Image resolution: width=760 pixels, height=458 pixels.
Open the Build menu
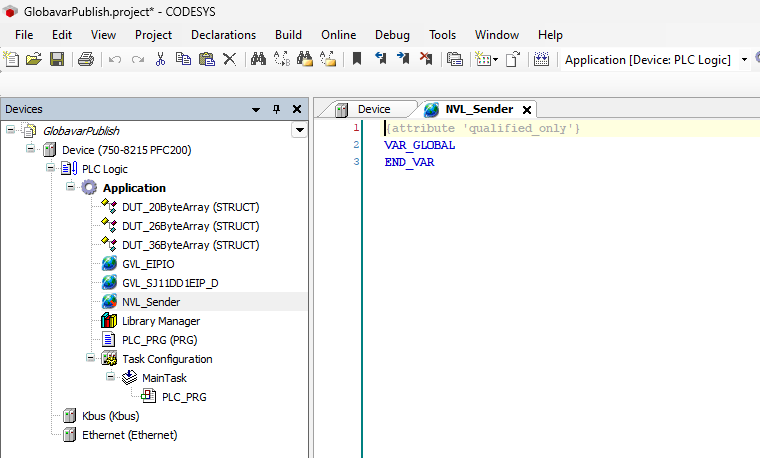pos(288,35)
